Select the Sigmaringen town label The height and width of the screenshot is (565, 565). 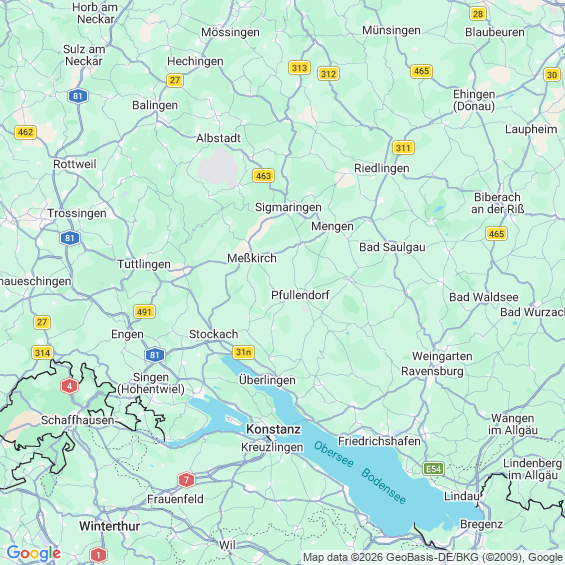288,208
